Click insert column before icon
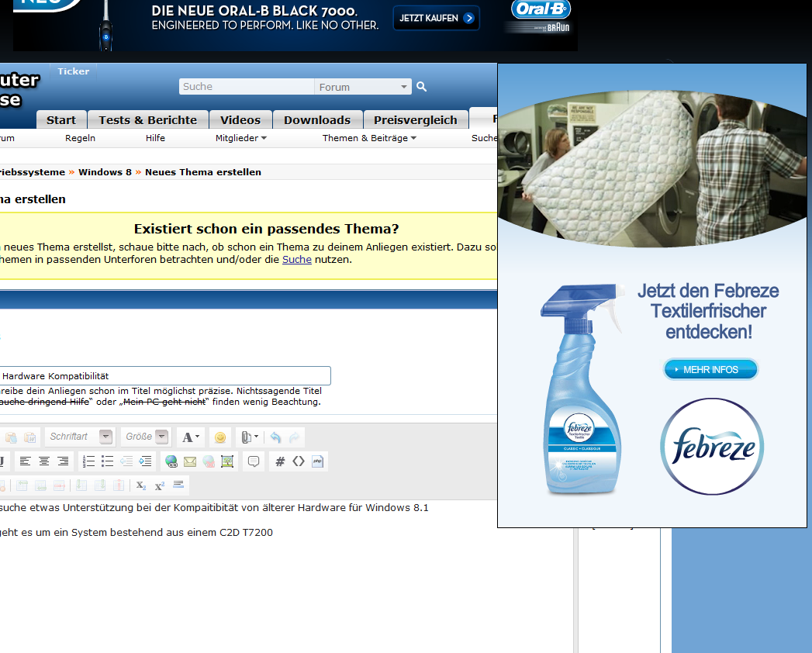Viewport: 812px width, 653px height. [x=81, y=485]
